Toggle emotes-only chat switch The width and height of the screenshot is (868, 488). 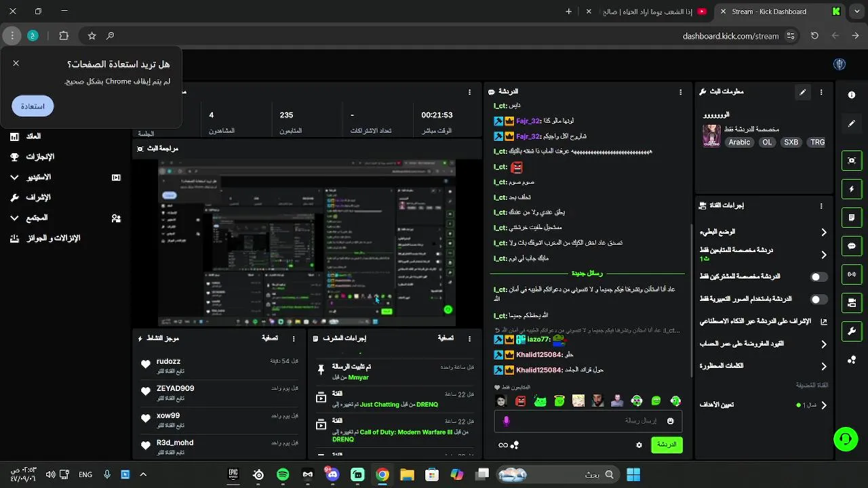click(819, 300)
